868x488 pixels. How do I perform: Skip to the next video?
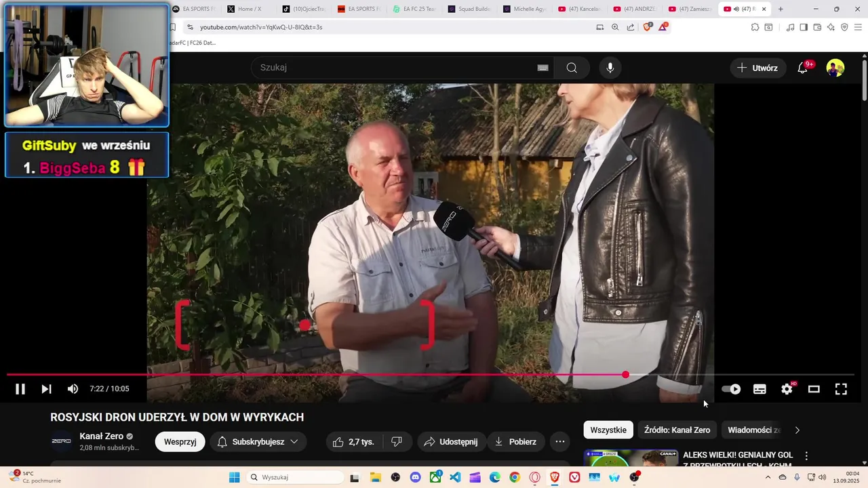click(x=46, y=389)
